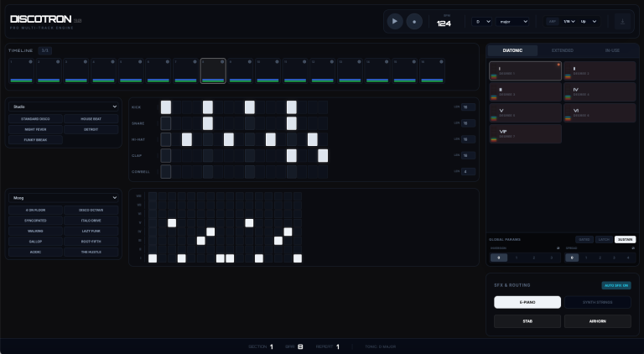
Task: Set Inversion to 0
Action: [x=499, y=258]
